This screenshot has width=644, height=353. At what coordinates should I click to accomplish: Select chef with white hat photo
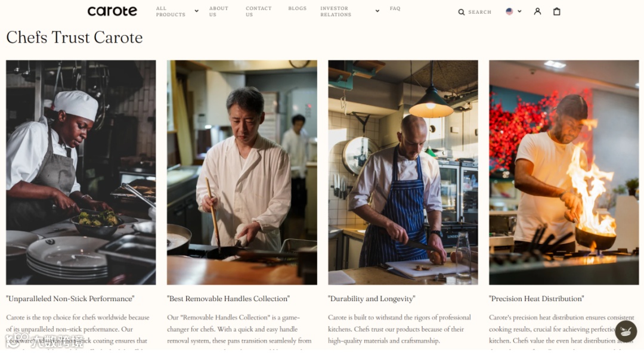pos(81,172)
